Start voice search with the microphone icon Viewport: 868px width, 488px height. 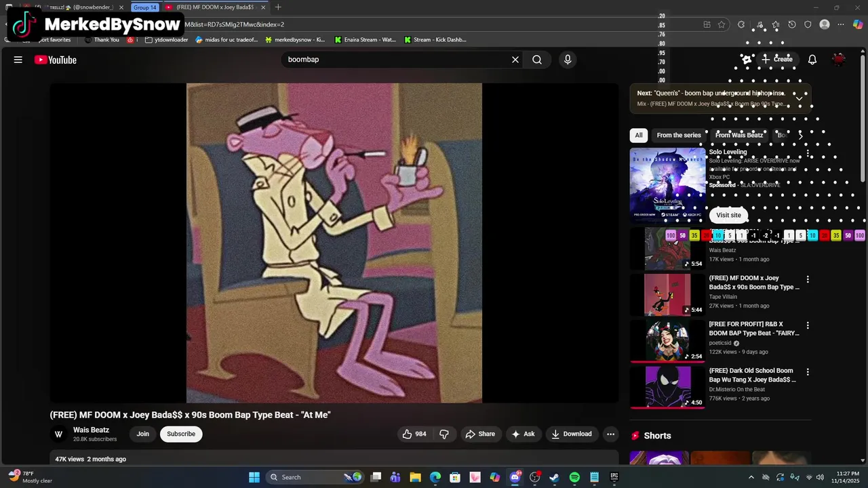click(568, 60)
